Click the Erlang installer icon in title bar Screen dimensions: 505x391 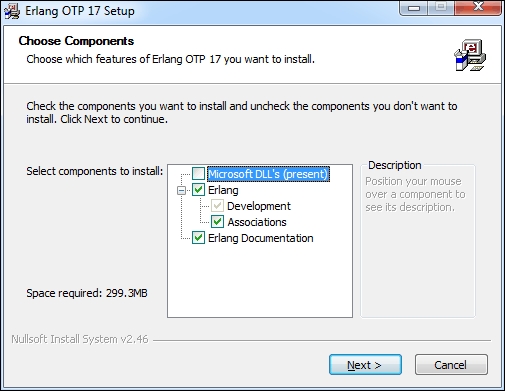(12, 11)
